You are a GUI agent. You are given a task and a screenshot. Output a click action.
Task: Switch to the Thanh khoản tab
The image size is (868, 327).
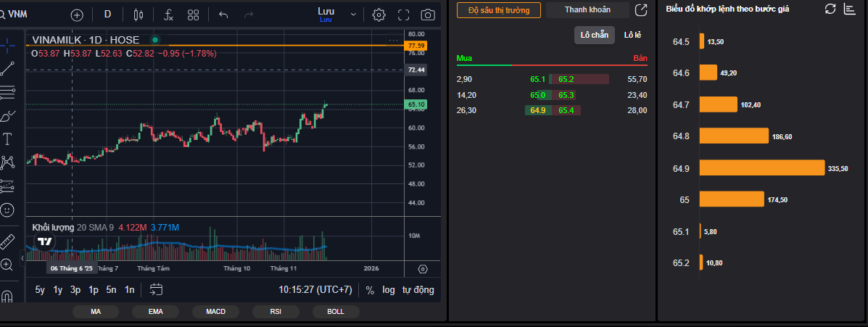pyautogui.click(x=587, y=9)
